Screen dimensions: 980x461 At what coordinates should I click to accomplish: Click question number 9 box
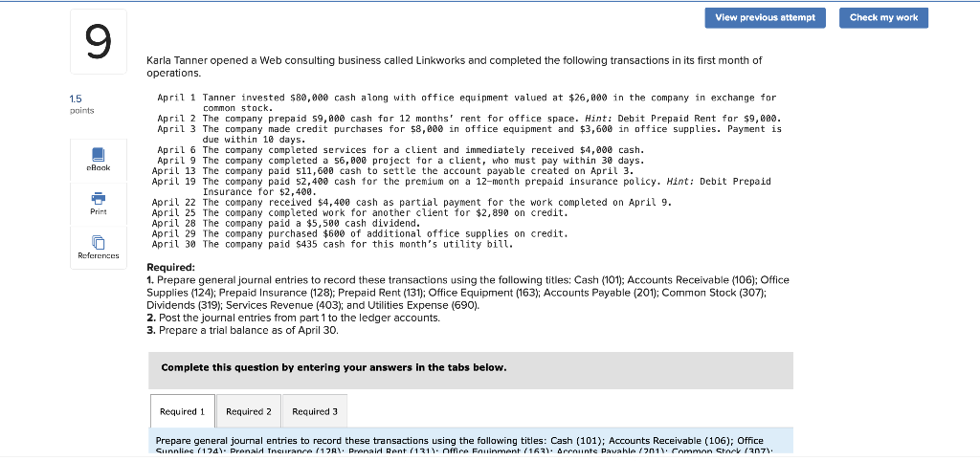tap(99, 41)
